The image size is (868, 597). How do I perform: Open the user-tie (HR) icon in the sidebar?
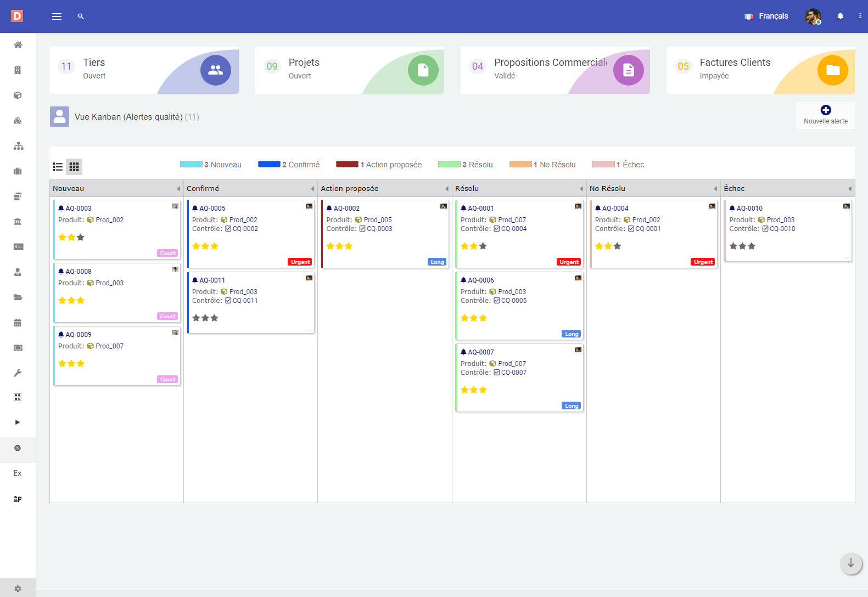18,272
